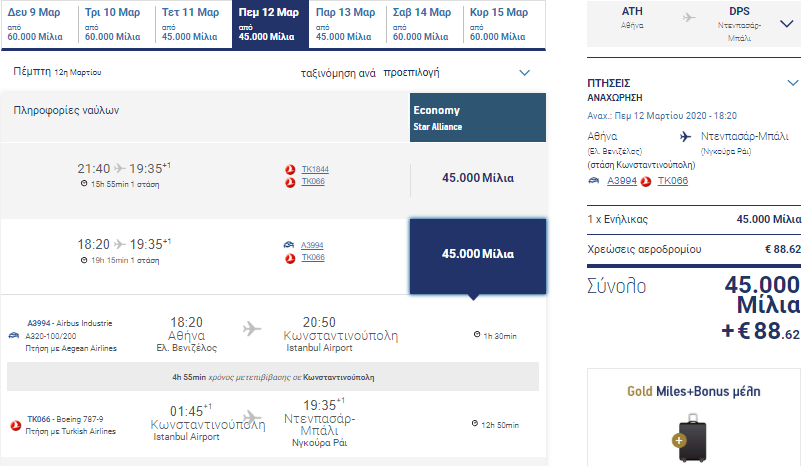This screenshot has width=802, height=466.
Task: Open the TK1844 flight number link
Action: pos(315,169)
